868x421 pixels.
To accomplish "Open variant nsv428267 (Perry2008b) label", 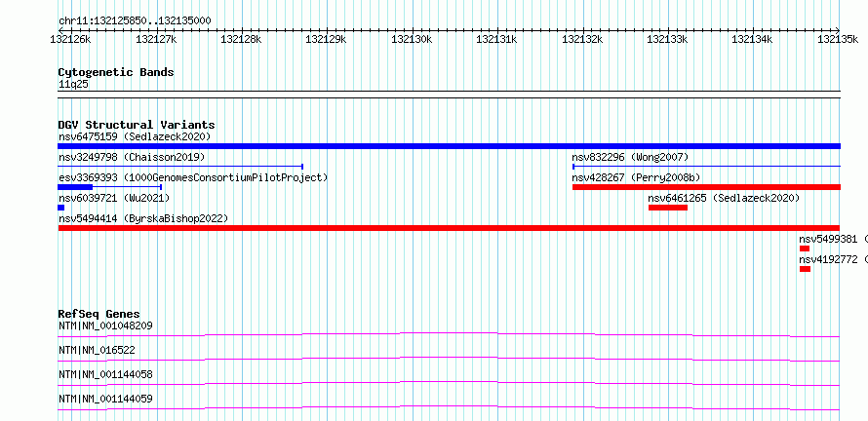I will [x=636, y=177].
